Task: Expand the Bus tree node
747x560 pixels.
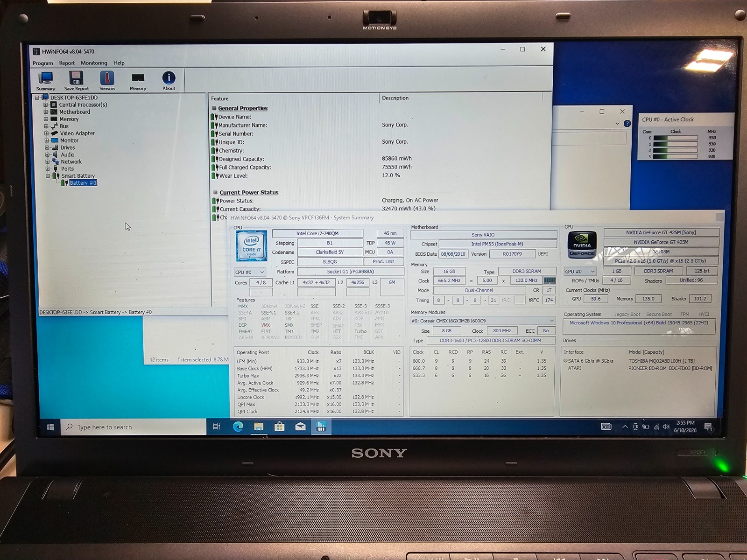Action: click(x=46, y=126)
